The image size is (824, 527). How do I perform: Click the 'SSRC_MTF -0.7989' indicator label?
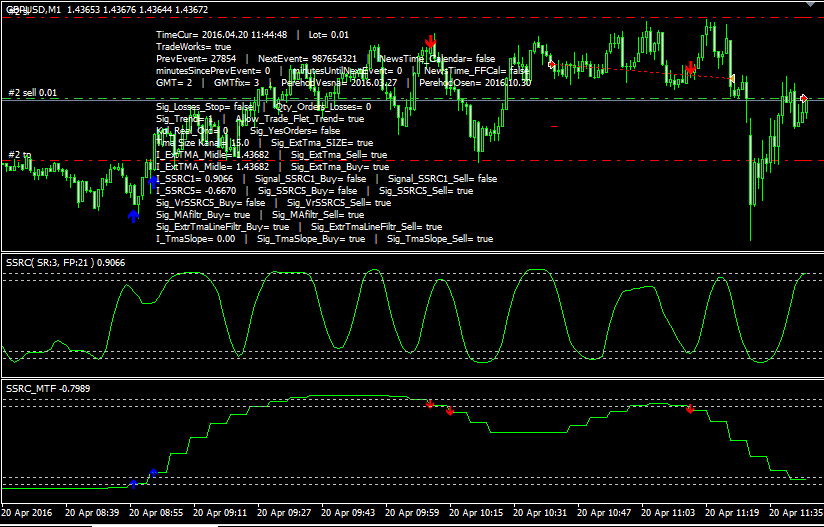point(48,389)
